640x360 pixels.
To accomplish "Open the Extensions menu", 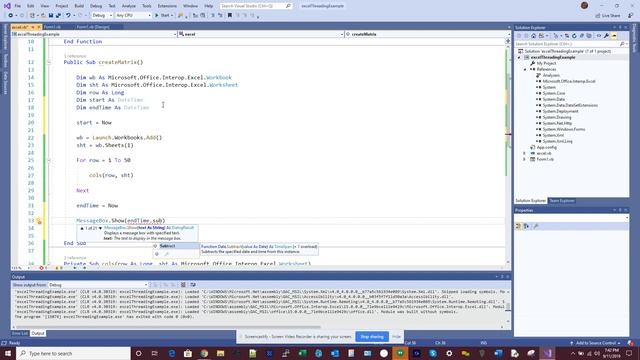I will point(167,6).
